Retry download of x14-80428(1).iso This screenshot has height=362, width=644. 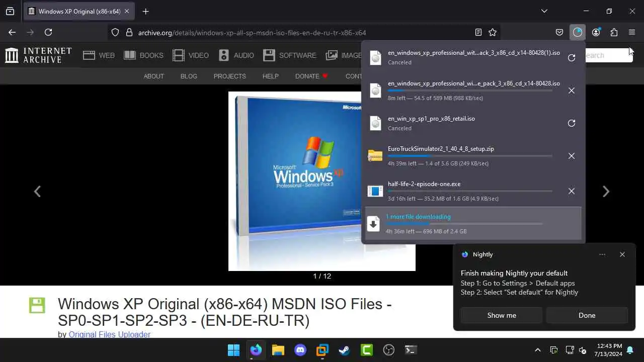pos(572,58)
